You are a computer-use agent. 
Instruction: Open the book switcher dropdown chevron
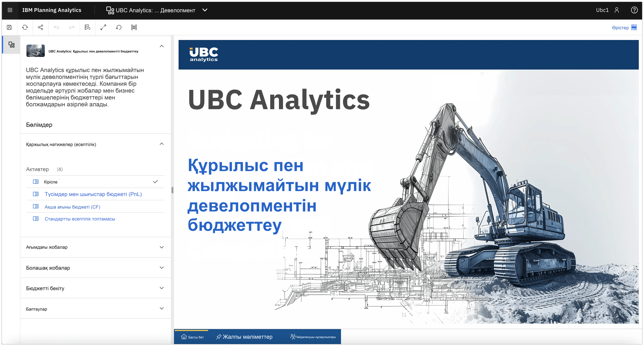click(205, 10)
